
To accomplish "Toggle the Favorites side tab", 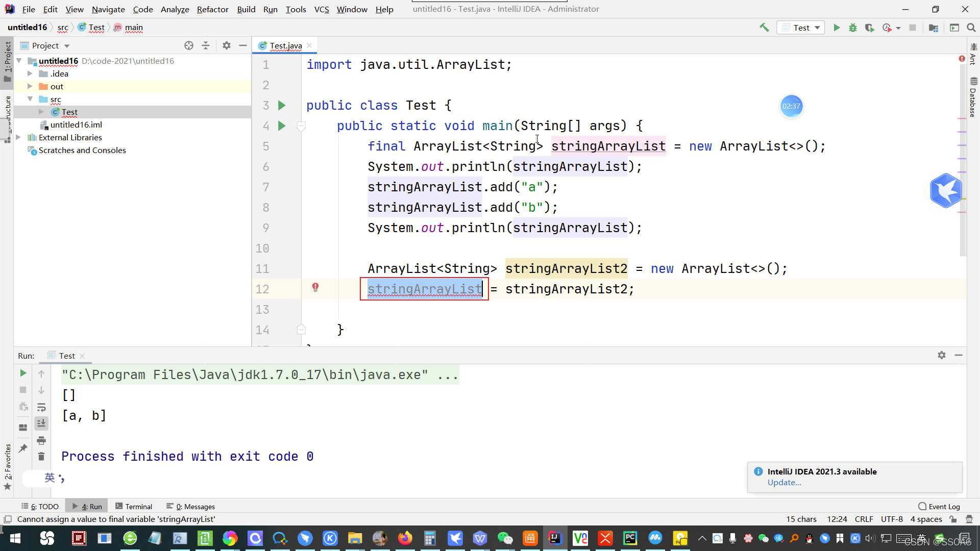I will (x=7, y=466).
